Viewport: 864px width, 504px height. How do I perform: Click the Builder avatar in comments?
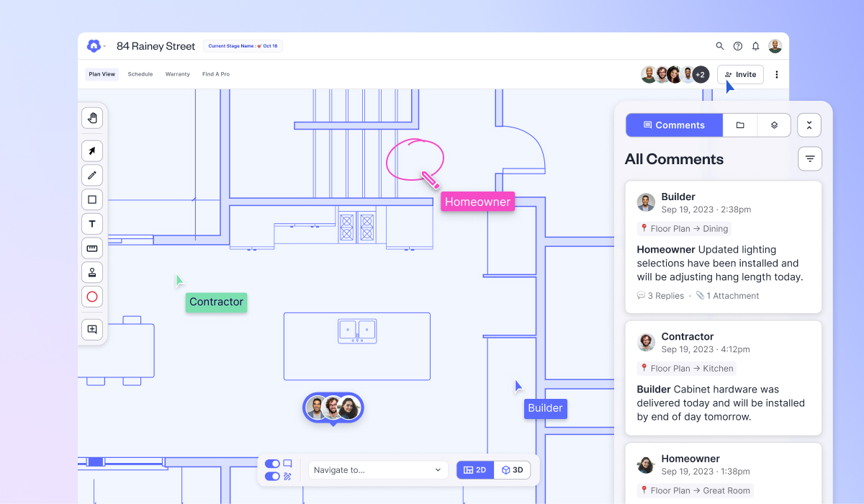(646, 202)
